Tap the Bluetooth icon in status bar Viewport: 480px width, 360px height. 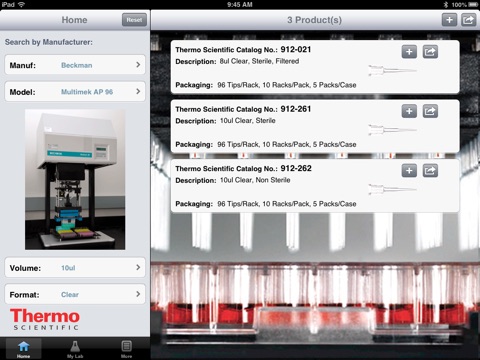point(446,4)
